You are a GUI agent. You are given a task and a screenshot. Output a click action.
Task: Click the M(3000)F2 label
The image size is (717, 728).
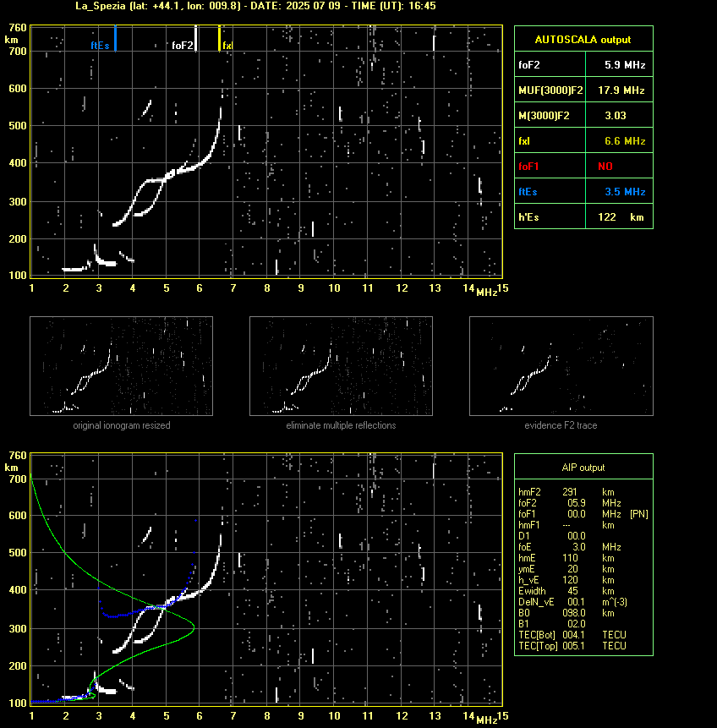(544, 116)
